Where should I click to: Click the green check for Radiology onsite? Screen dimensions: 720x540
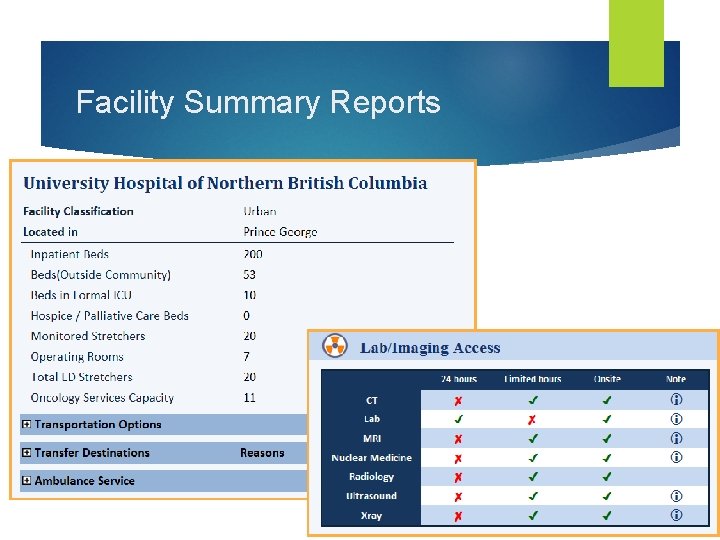(607, 477)
